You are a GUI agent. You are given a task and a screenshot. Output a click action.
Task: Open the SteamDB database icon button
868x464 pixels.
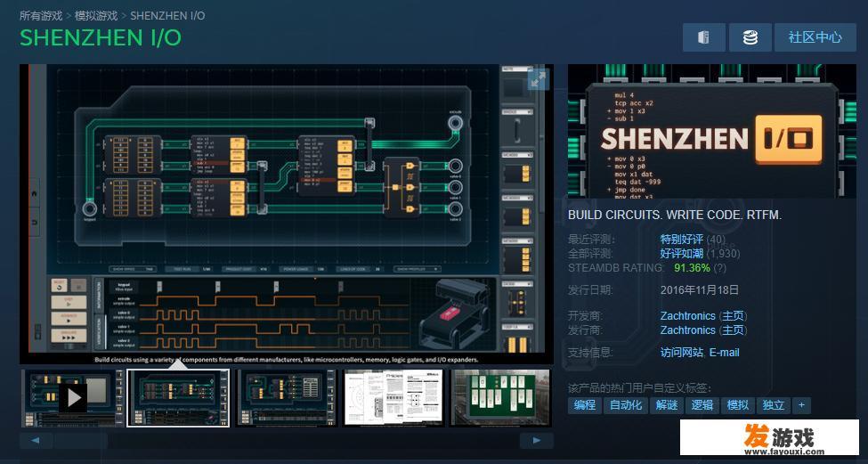tap(750, 37)
